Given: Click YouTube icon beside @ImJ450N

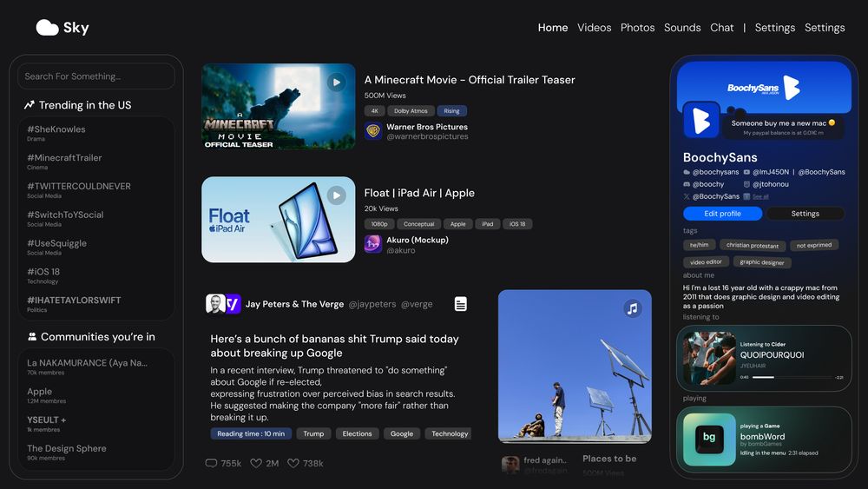Looking at the screenshot, I should (x=746, y=172).
